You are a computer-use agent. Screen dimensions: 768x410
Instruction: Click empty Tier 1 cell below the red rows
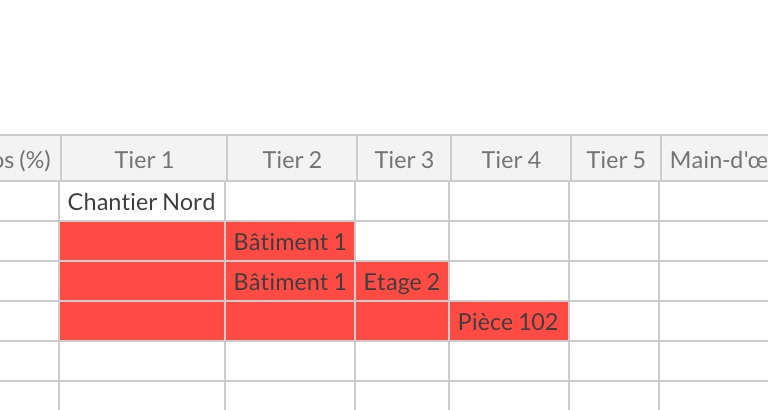pos(142,362)
